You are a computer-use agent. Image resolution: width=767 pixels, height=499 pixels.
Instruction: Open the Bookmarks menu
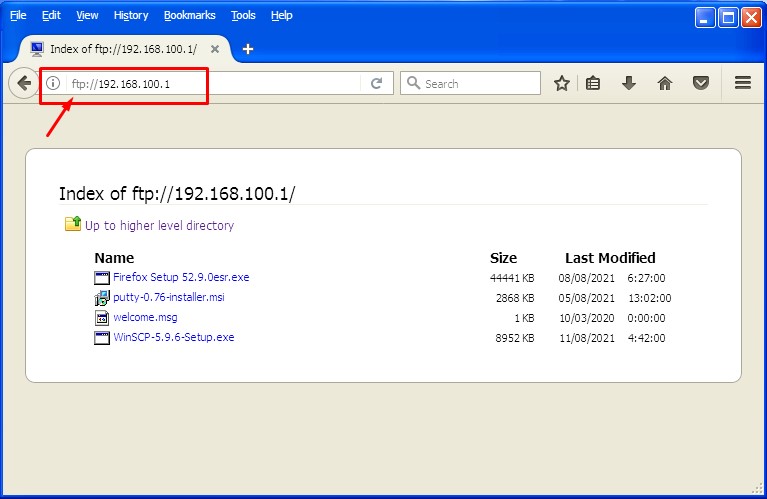pyautogui.click(x=189, y=15)
